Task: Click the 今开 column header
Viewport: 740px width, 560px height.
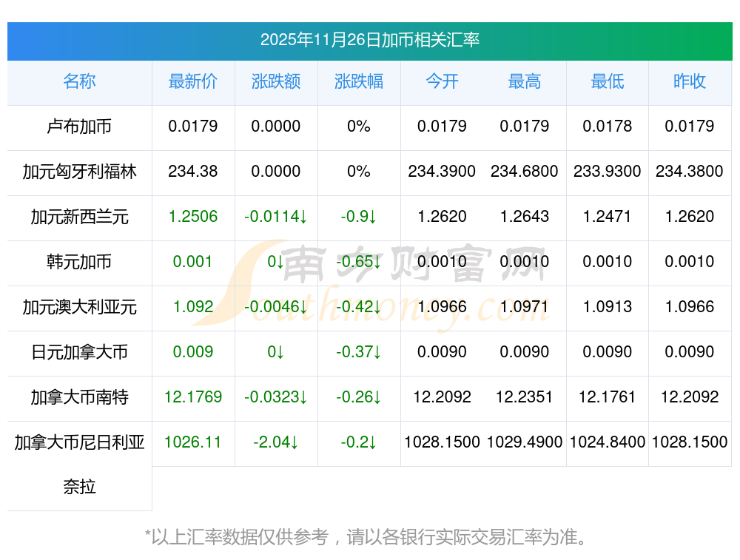Action: tap(442, 82)
